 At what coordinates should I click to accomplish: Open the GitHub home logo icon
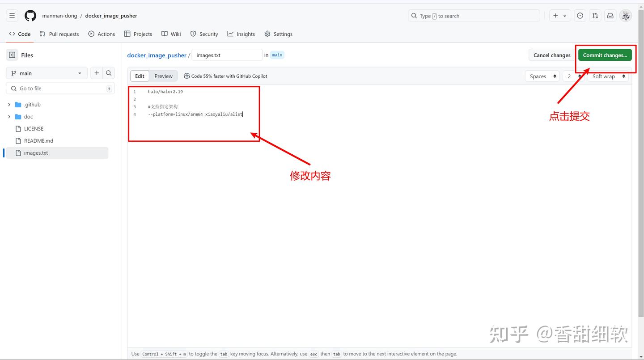[30, 15]
